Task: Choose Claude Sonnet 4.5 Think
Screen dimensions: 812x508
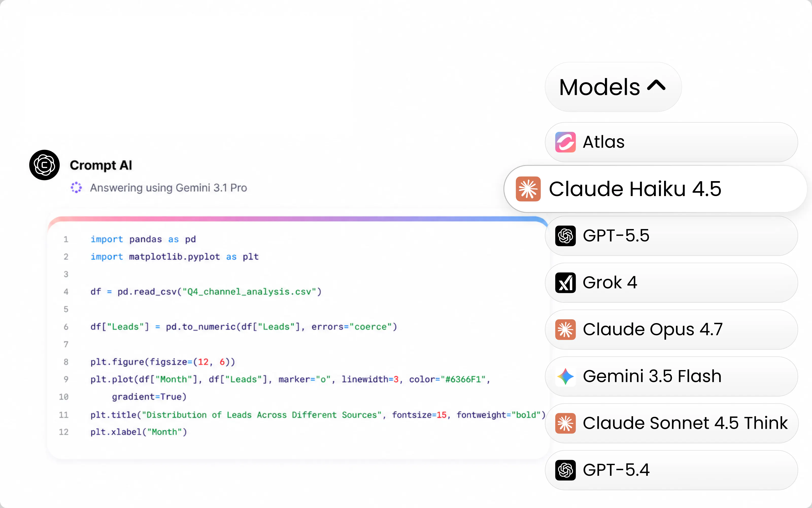Action: [x=671, y=423]
